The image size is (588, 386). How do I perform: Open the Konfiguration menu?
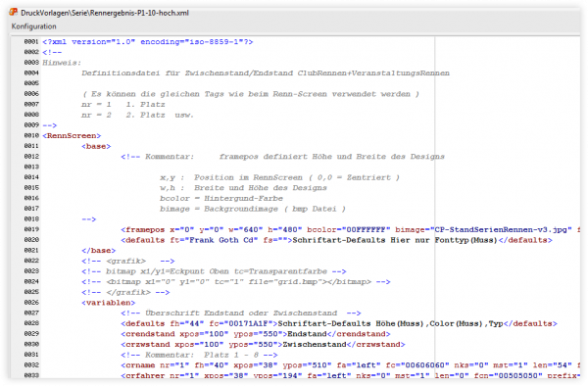click(33, 26)
